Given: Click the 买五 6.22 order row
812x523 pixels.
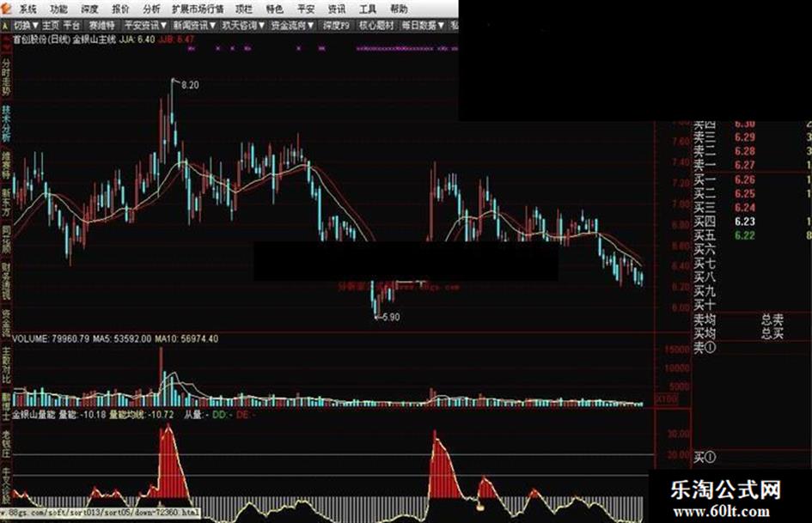Looking at the screenshot, I should pyautogui.click(x=752, y=235).
